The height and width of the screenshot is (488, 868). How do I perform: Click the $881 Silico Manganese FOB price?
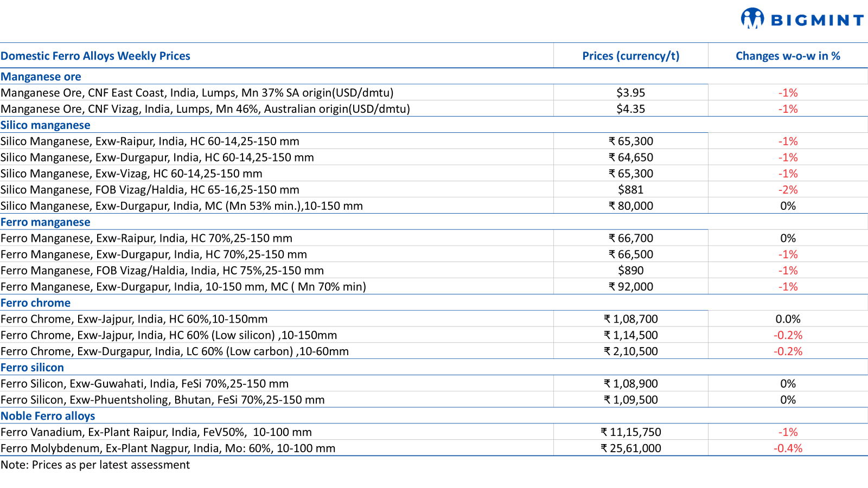[630, 190]
